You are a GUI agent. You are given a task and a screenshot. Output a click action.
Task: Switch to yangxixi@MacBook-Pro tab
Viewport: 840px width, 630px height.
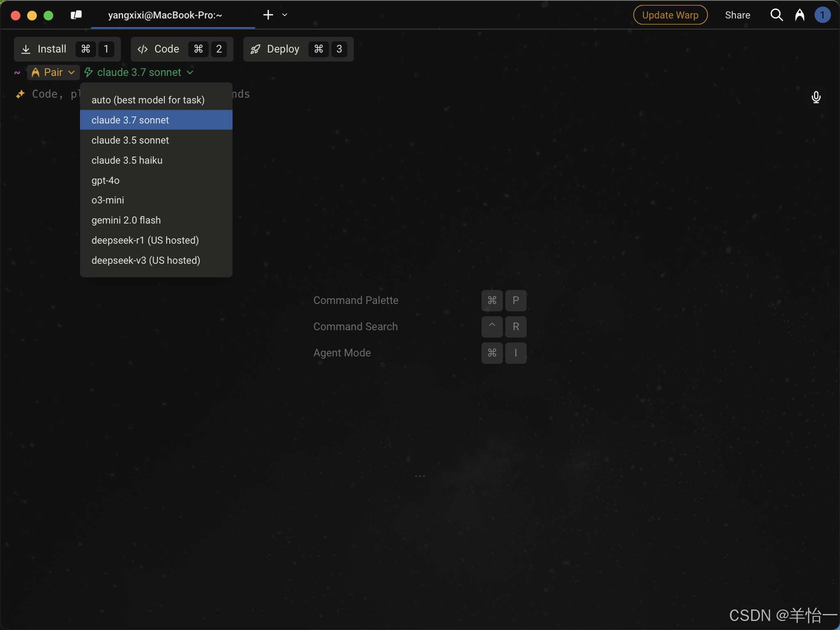[x=165, y=15]
